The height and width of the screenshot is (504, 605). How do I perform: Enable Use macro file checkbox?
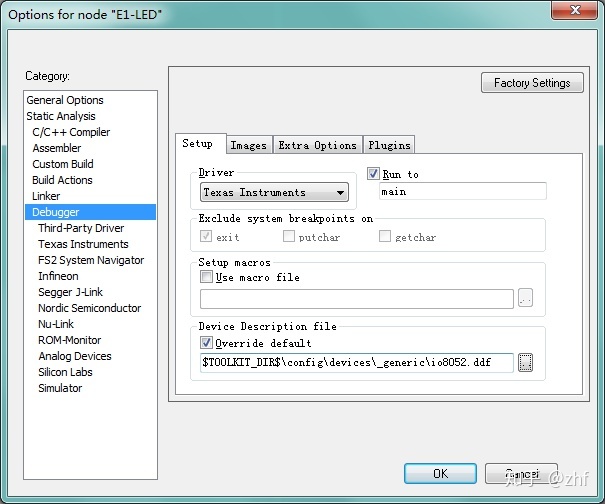click(x=206, y=276)
